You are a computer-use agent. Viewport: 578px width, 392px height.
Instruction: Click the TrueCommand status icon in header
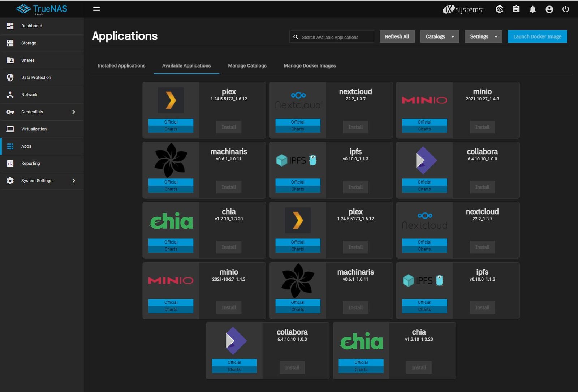500,9
